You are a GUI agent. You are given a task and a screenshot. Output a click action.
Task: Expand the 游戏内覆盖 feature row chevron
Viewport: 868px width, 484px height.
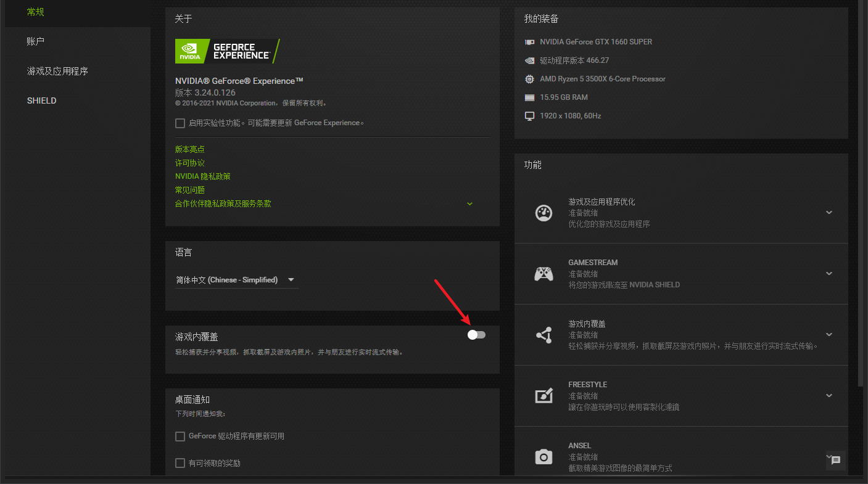coord(829,334)
